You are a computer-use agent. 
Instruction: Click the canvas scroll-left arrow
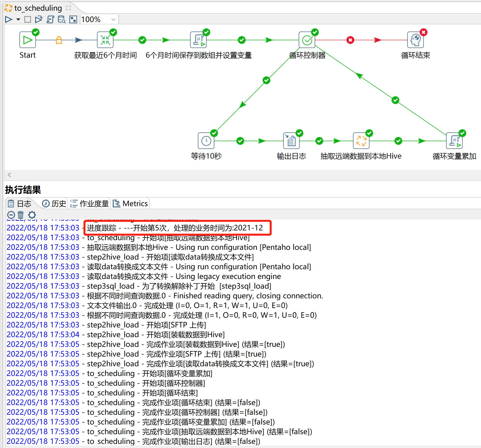[x=9, y=175]
